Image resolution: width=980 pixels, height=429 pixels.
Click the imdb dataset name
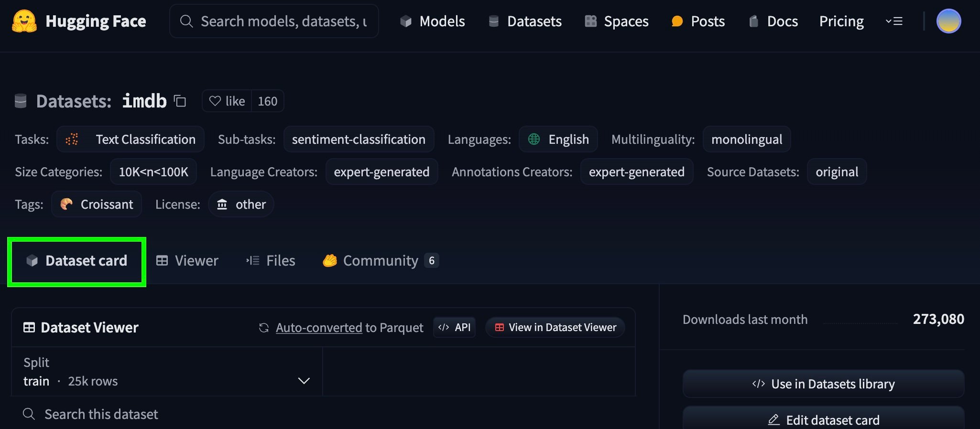point(144,101)
